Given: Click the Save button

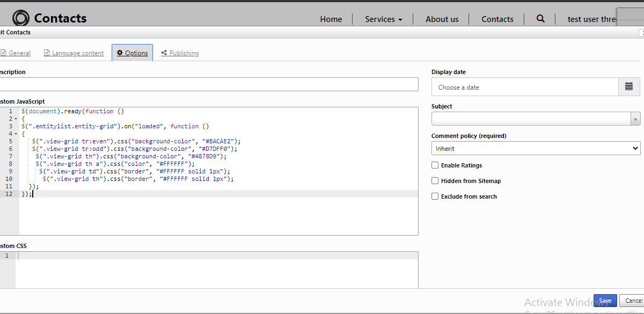Looking at the screenshot, I should pos(605,301).
